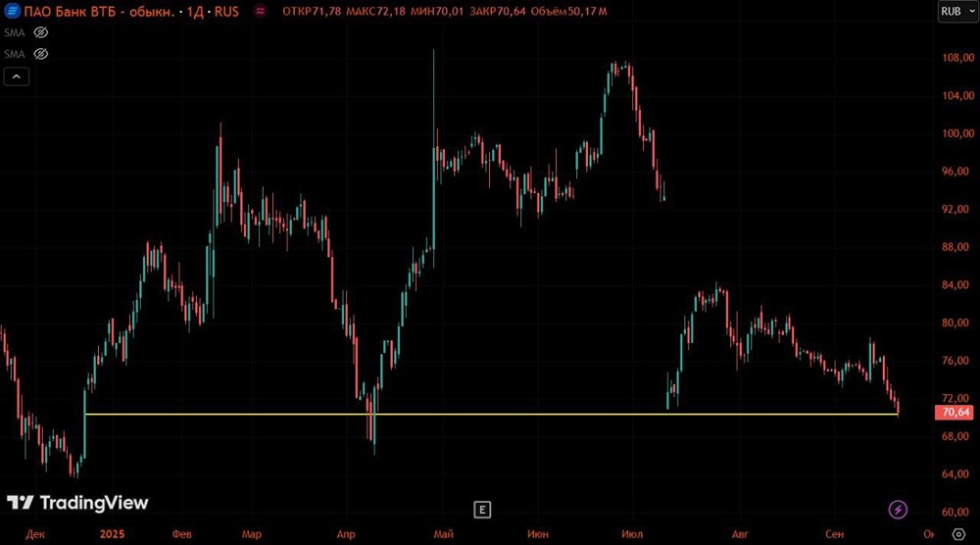The width and height of the screenshot is (980, 545).
Task: Toggle visibility of the first SMA indicator
Action: point(40,32)
